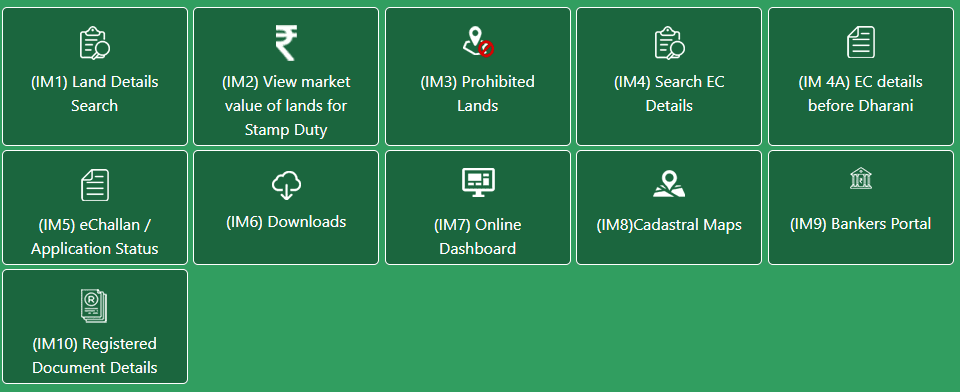Click the registered documents stack icon

[95, 306]
